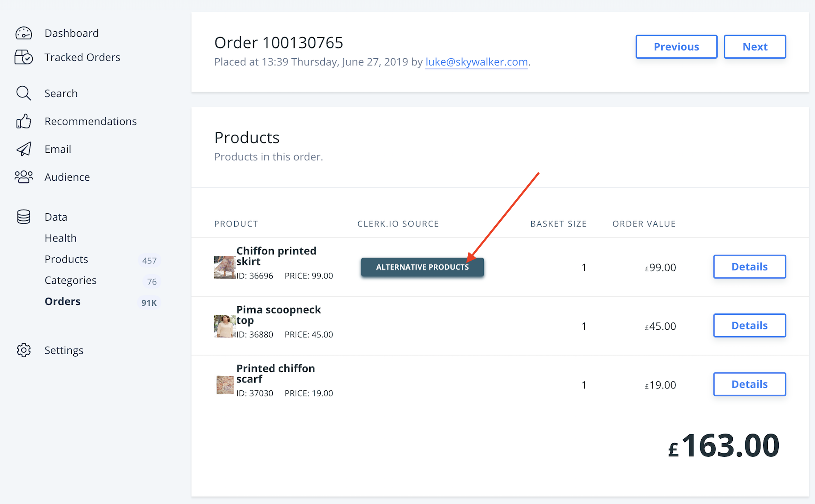Click the Settings gear icon

pyautogui.click(x=24, y=350)
